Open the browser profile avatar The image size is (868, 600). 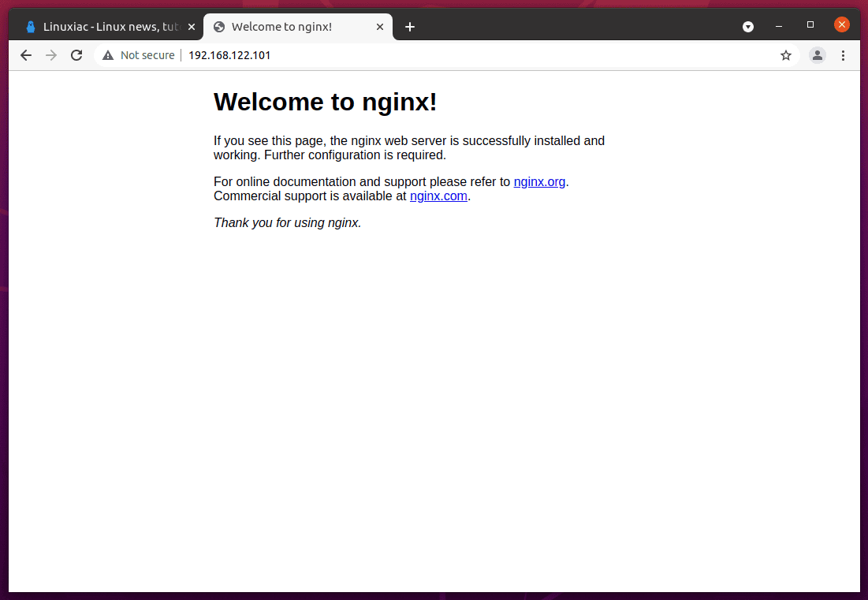(x=817, y=55)
